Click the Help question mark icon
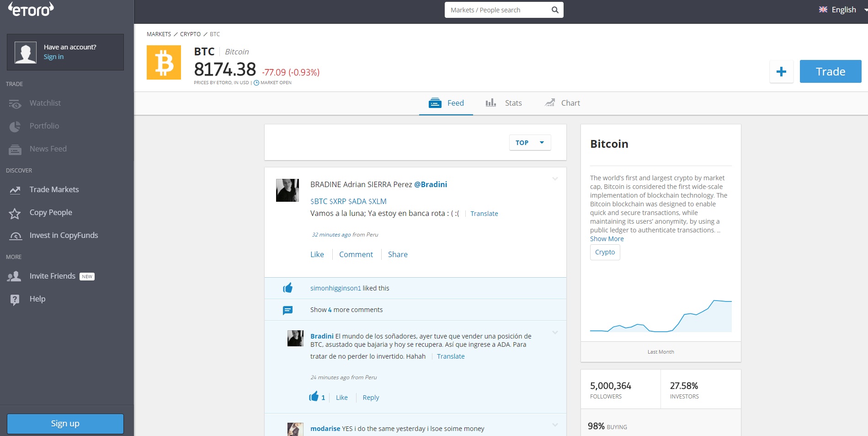The image size is (868, 436). point(15,300)
